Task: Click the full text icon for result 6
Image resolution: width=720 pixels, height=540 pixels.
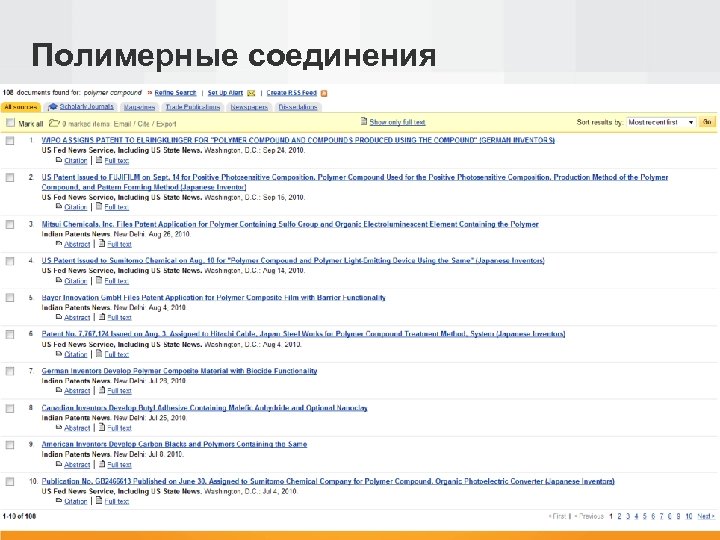Action: point(99,354)
